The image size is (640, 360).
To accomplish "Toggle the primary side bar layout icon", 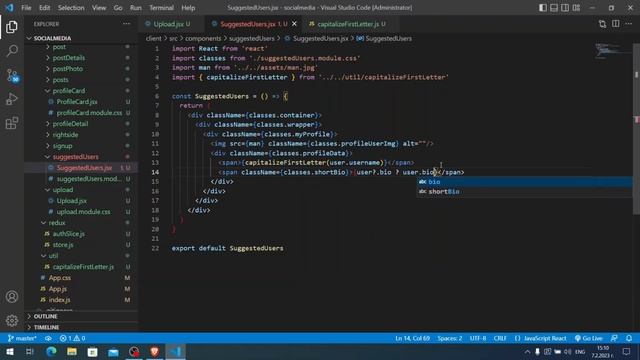I will coord(543,8).
